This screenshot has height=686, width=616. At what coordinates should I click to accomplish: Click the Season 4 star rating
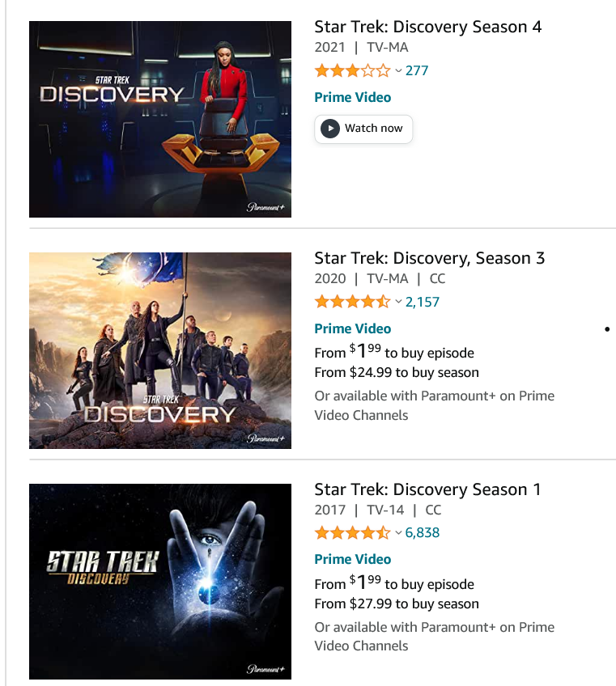coord(352,71)
